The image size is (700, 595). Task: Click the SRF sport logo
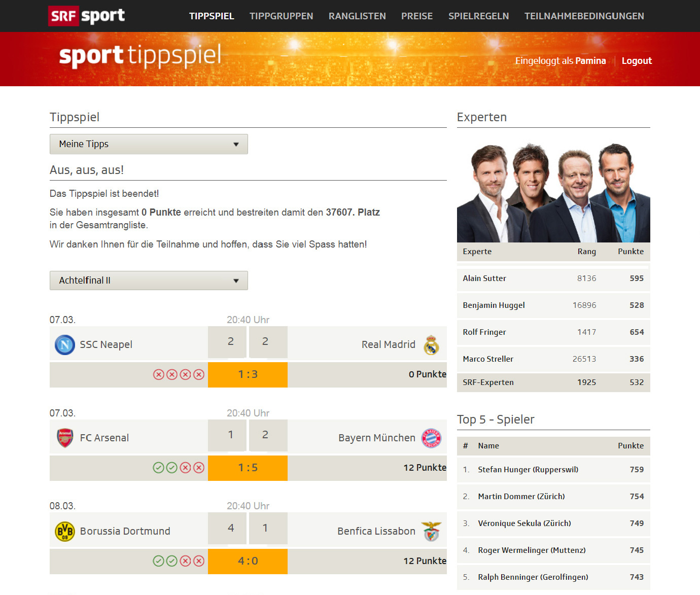point(87,16)
